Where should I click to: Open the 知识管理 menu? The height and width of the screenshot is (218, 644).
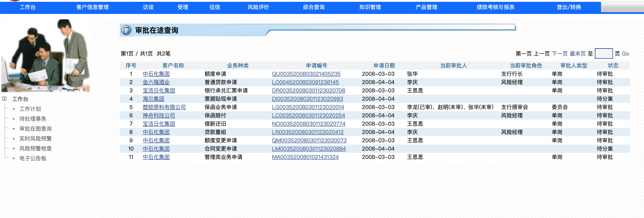tap(370, 7)
